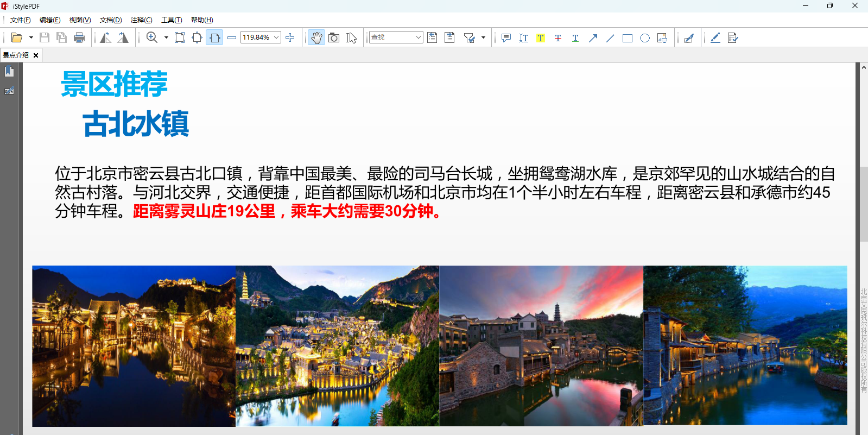
Task: Choose the strikethrough text annotation tool
Action: click(x=558, y=37)
